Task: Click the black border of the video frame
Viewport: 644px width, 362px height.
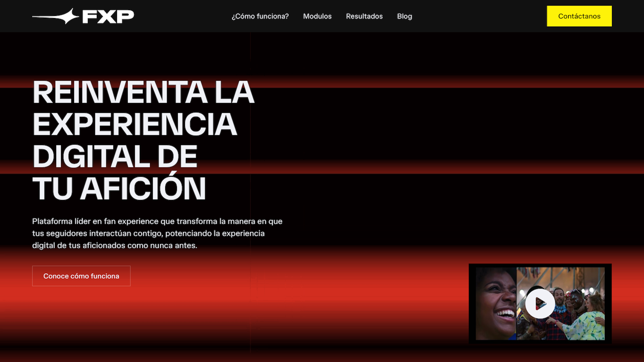Action: point(472,303)
